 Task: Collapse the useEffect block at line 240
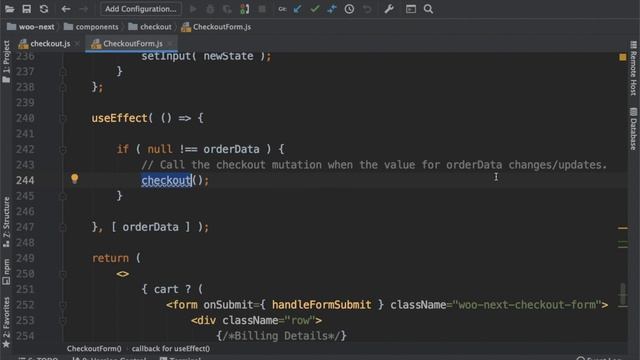pyautogui.click(x=62, y=118)
